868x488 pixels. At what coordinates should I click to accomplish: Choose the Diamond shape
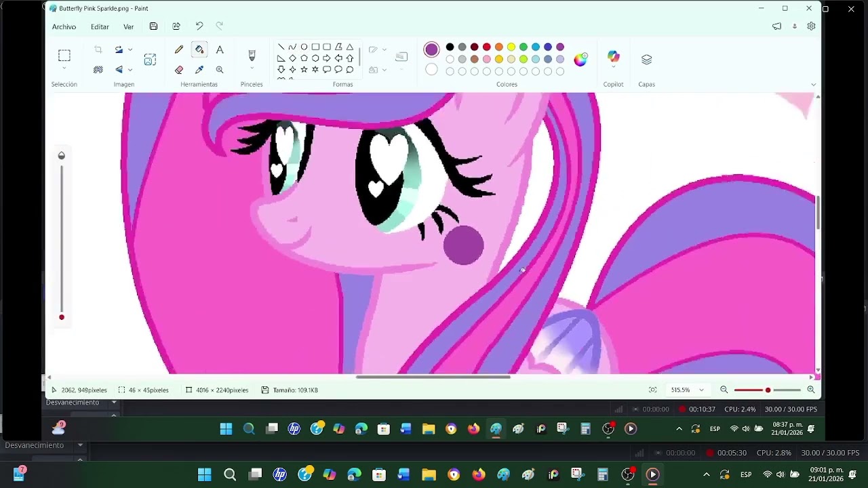(292, 58)
